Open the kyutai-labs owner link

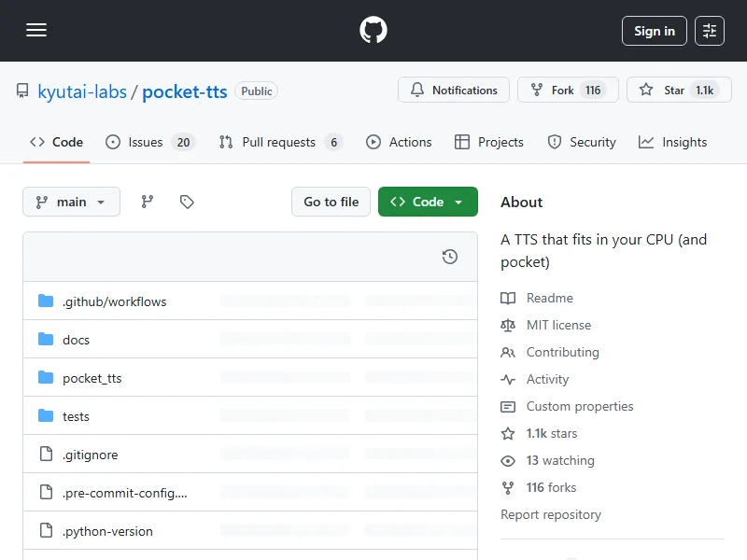pos(82,91)
